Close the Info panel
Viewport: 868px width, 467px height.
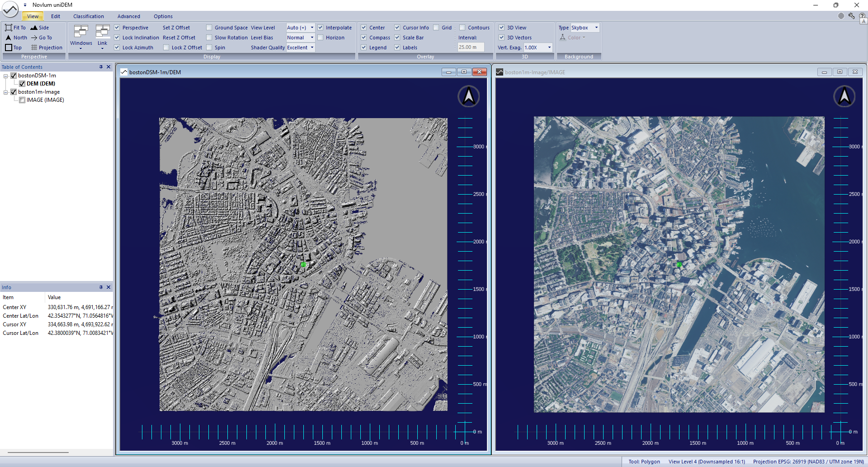pyautogui.click(x=108, y=287)
